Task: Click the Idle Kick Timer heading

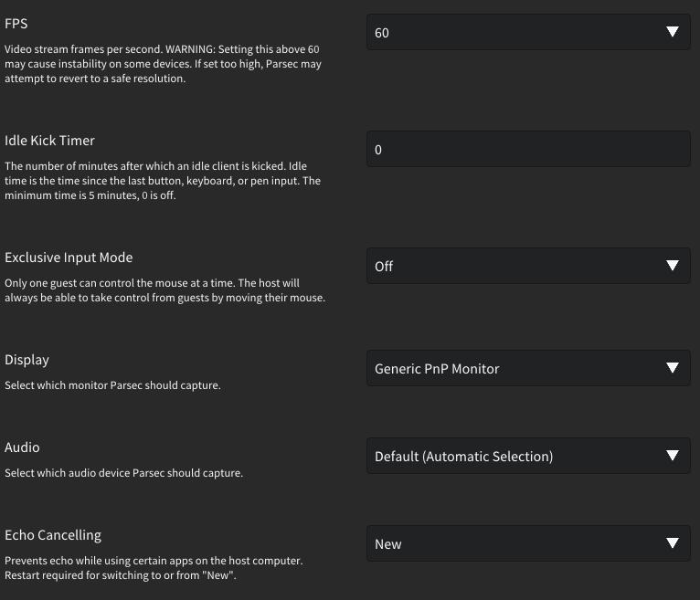Action: [x=49, y=141]
